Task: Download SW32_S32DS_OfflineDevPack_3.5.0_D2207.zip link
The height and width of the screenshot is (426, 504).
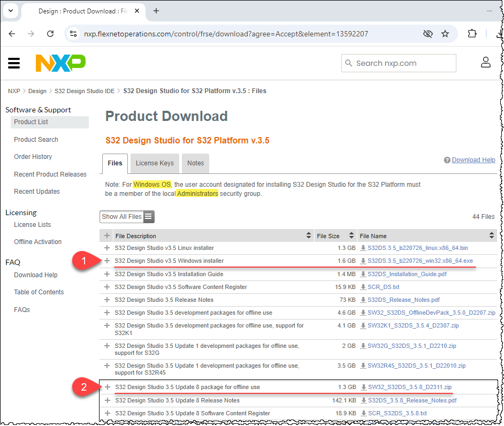Action: (x=431, y=313)
